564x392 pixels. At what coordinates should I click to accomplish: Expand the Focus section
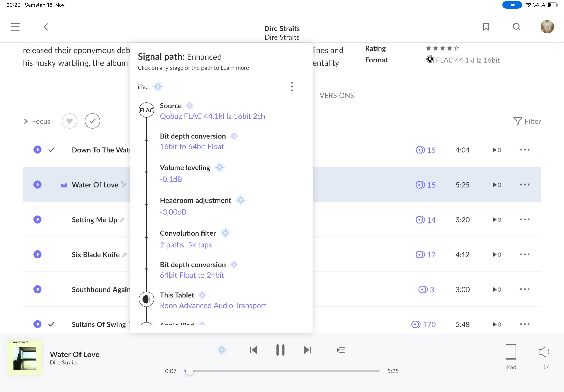pyautogui.click(x=37, y=121)
